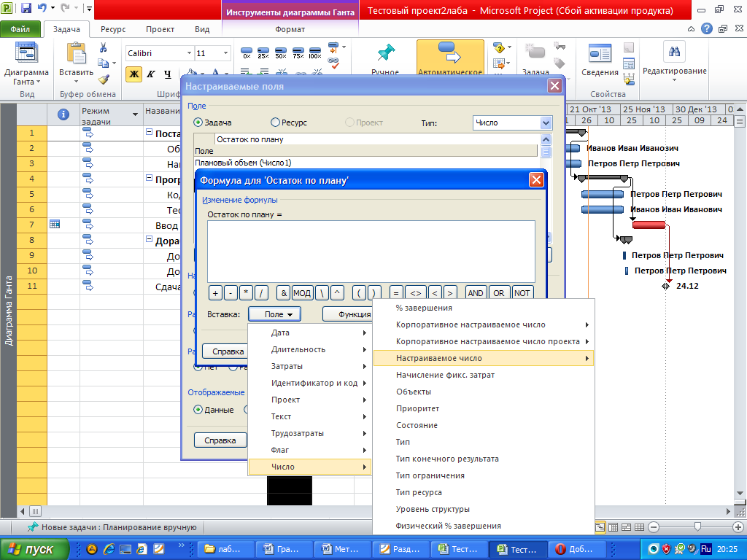Expand the Редактирование group dropdown
This screenshot has width=747, height=560.
point(674,80)
